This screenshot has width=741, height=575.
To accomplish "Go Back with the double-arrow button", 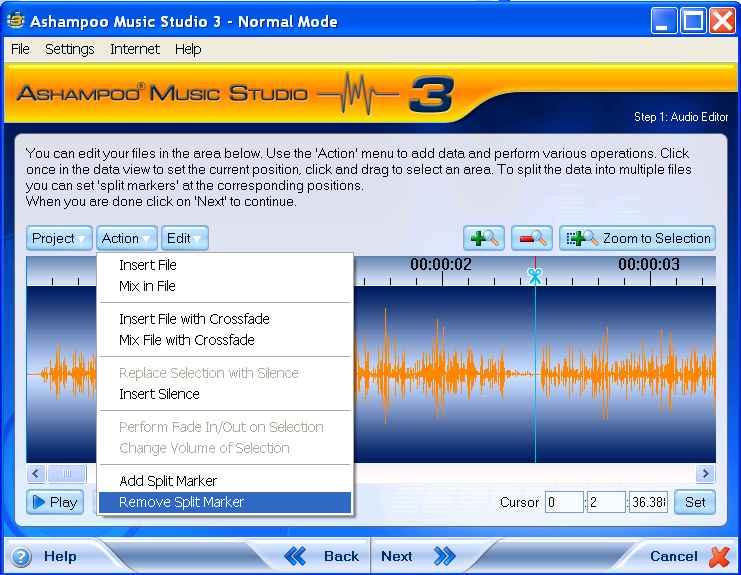I will pyautogui.click(x=321, y=556).
